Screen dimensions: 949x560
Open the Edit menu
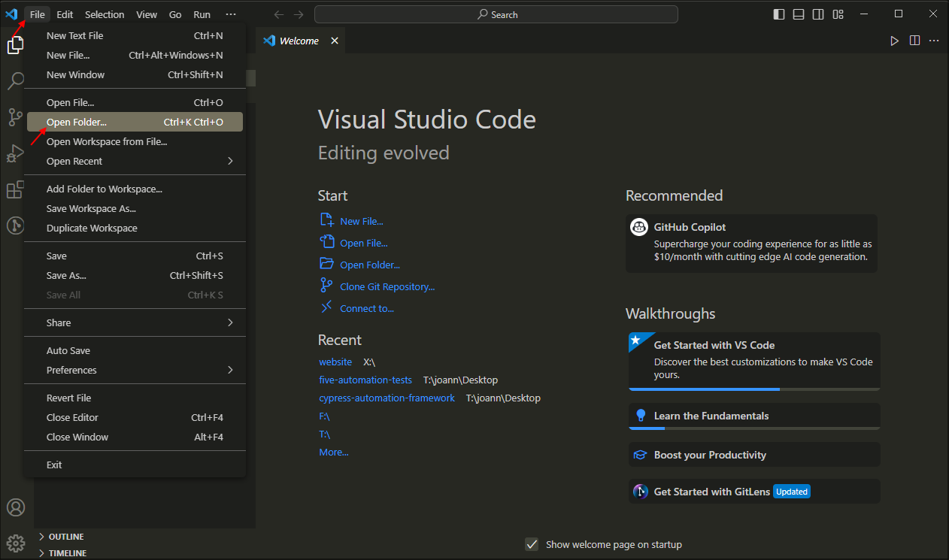point(65,14)
